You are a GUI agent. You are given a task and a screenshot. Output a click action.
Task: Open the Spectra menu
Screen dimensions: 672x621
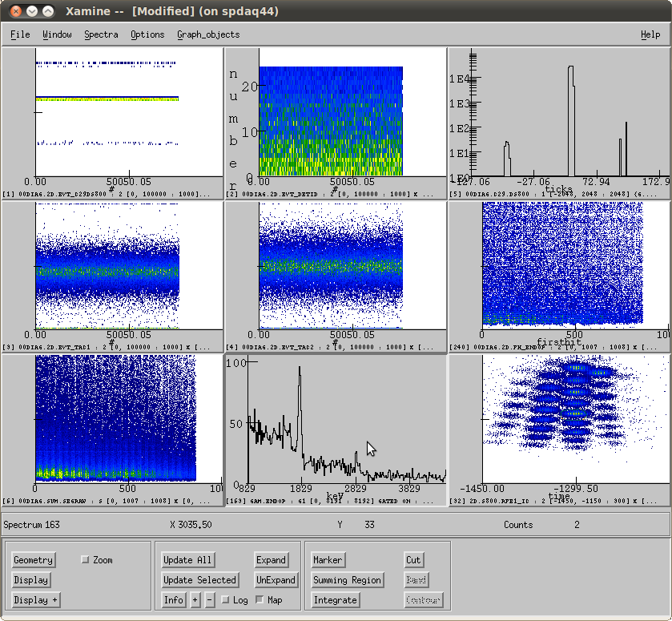coord(101,34)
